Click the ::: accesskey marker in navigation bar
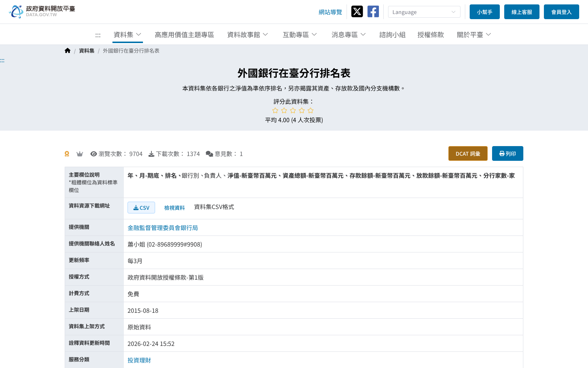The height and width of the screenshot is (368, 588). (98, 35)
